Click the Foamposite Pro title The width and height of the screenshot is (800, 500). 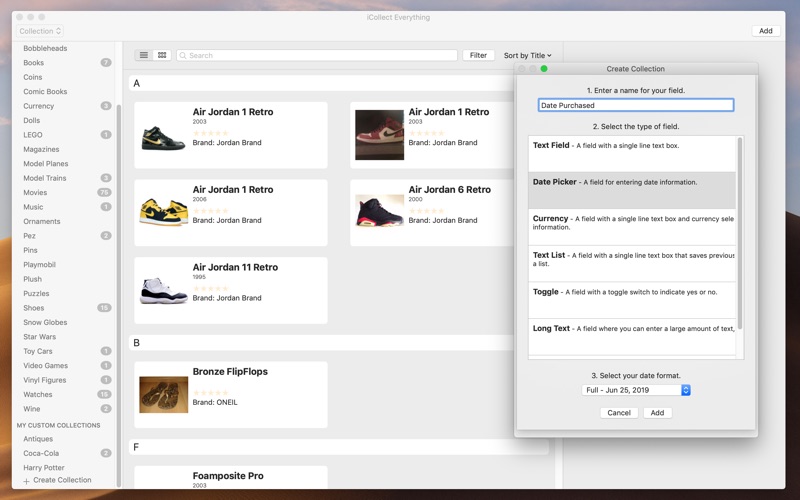tap(228, 476)
